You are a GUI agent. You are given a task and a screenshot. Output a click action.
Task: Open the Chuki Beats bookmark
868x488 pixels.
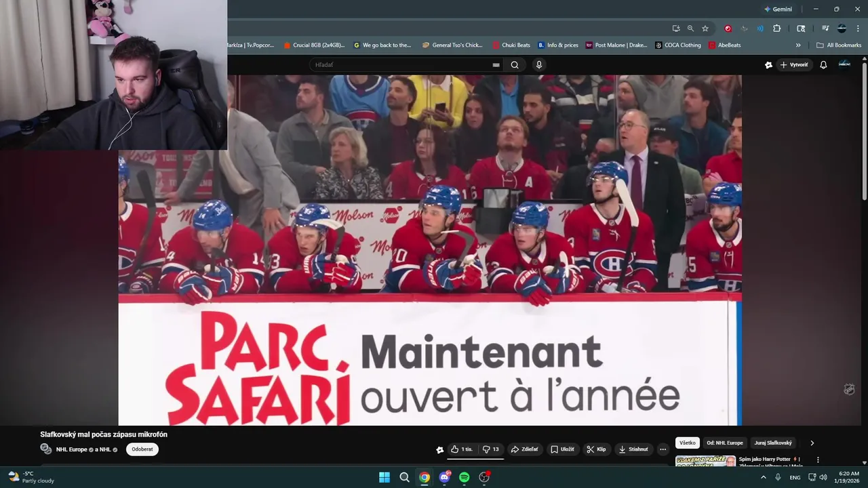(x=511, y=45)
